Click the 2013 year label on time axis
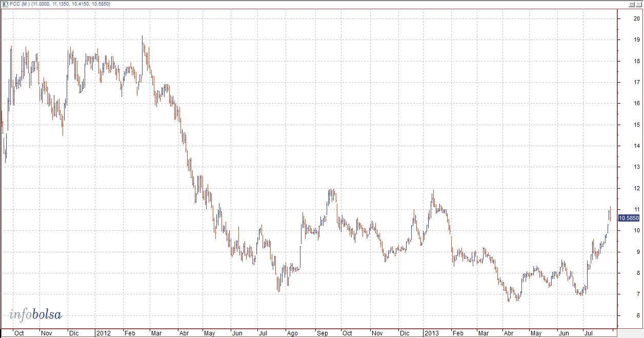The height and width of the screenshot is (338, 644). coord(431,333)
